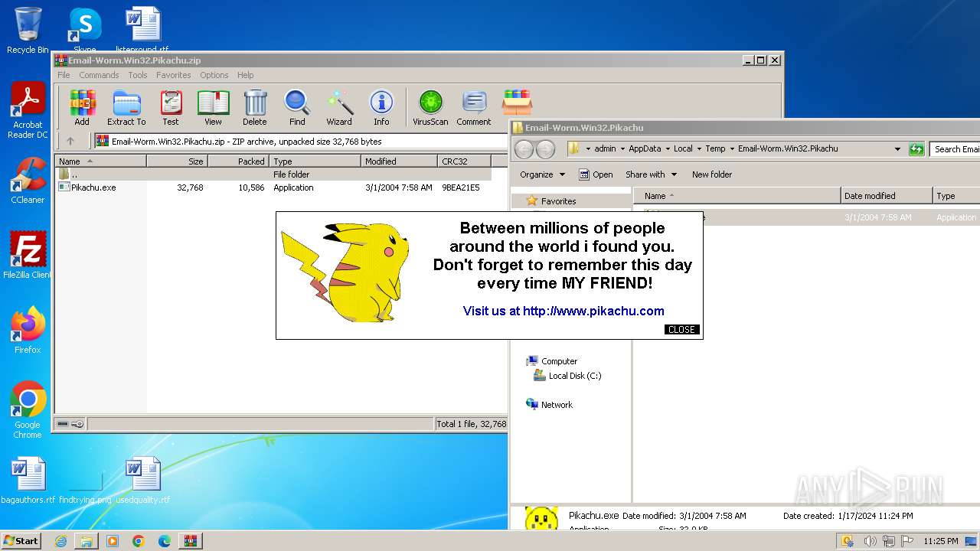
Task: Open the Favorites menu in WinRAR
Action: (x=174, y=75)
